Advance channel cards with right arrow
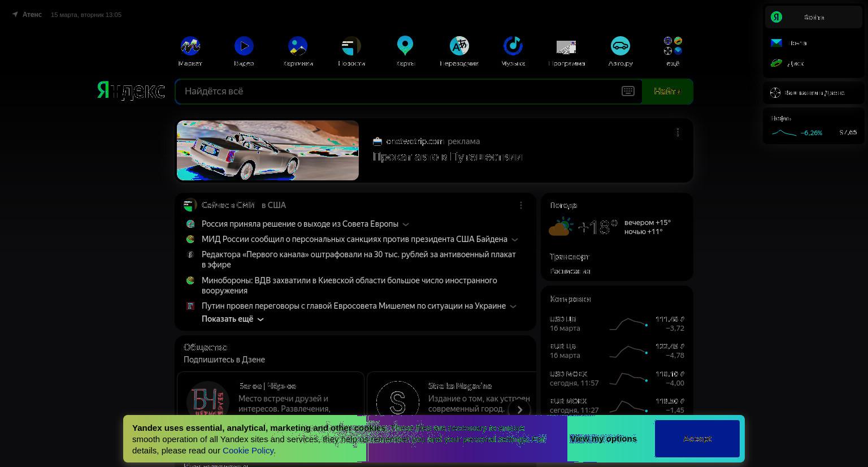 click(x=519, y=409)
